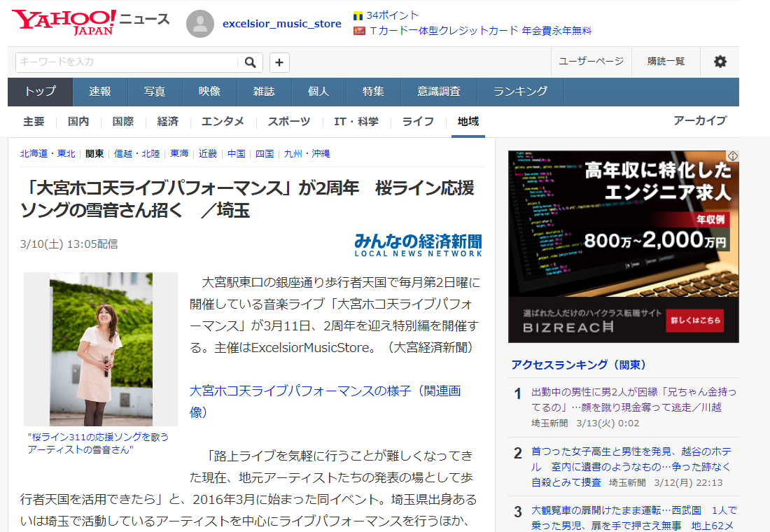Select the 速報 navigation tab
Image resolution: width=770 pixels, height=532 pixels.
click(100, 92)
